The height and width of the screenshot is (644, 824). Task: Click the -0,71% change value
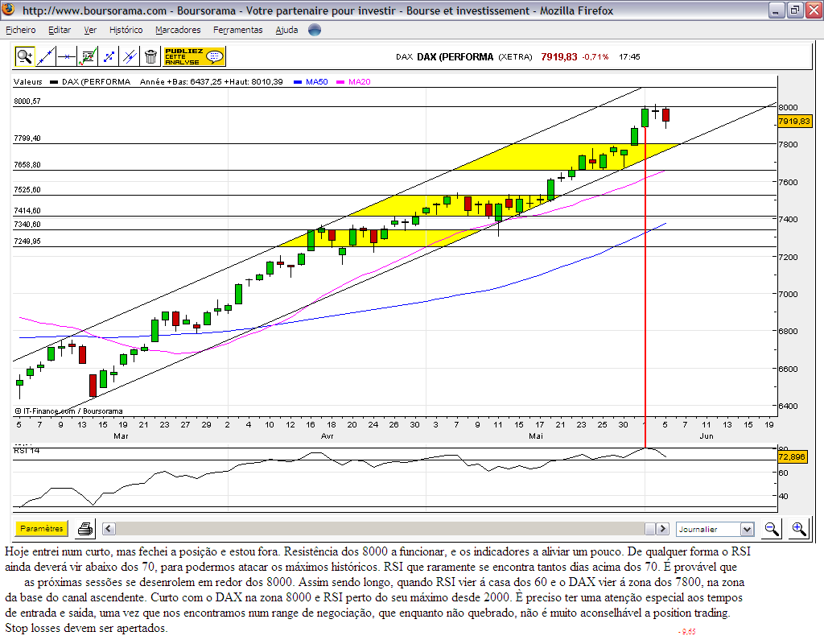(x=595, y=57)
